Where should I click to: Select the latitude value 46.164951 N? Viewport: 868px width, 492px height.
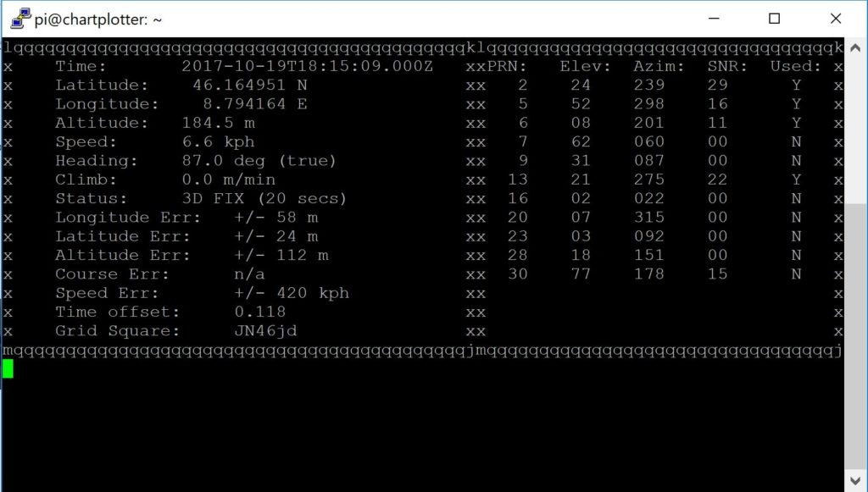click(x=250, y=86)
